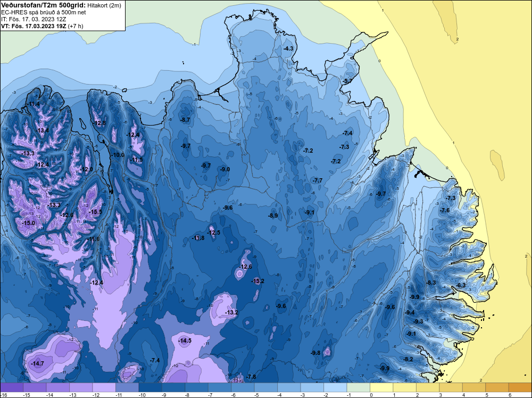Click the -14.7 temperature label
532x398 pixels.
point(38,364)
